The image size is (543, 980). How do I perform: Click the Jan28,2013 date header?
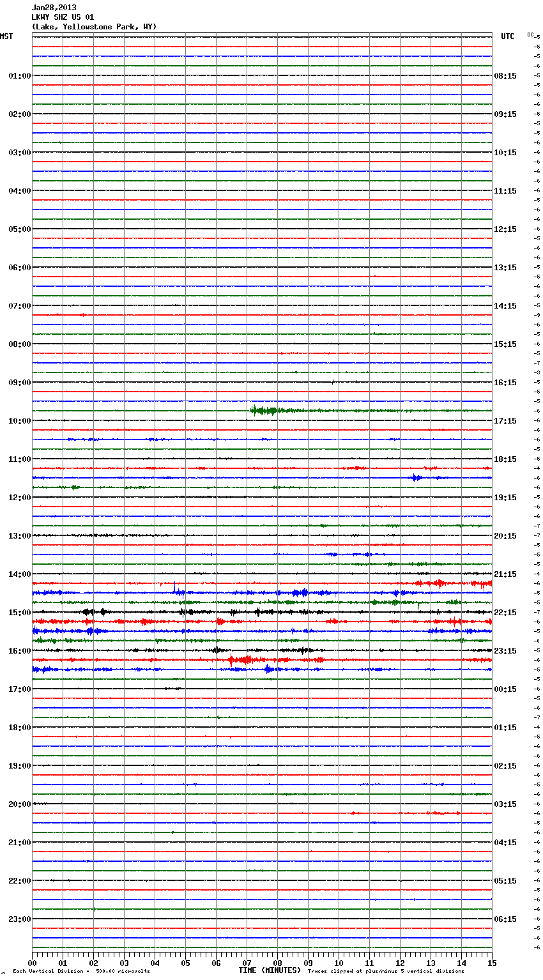(x=54, y=8)
